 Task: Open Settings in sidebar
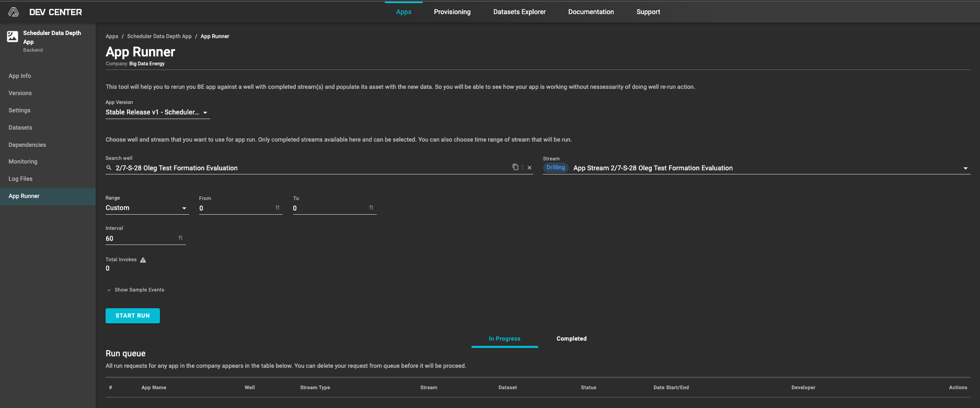point(48,110)
